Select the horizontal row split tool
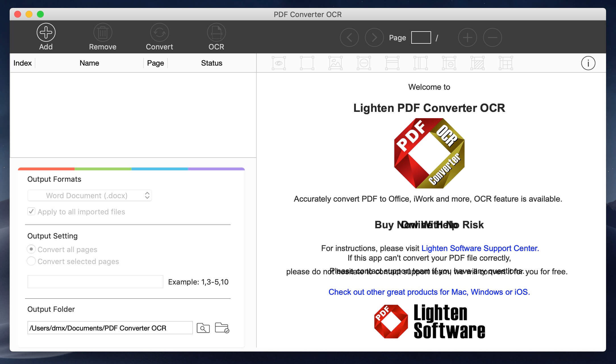Screen dimensions: 616x364 [392, 63]
